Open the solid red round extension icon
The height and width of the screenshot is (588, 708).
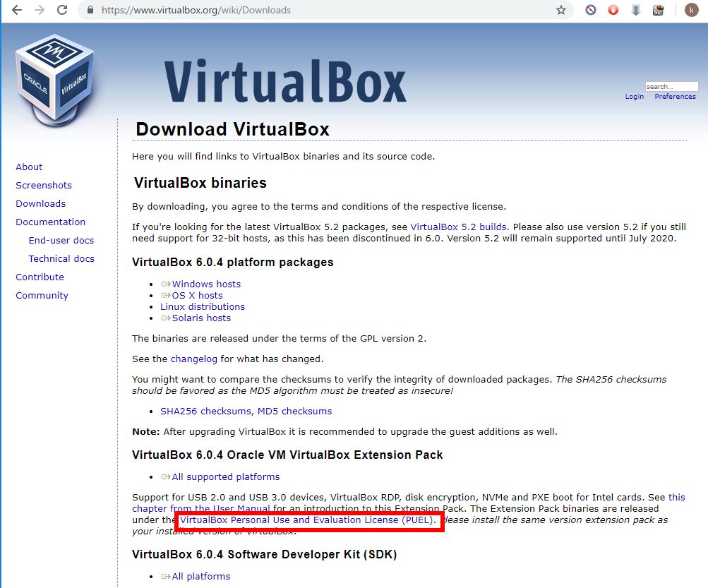click(x=613, y=10)
